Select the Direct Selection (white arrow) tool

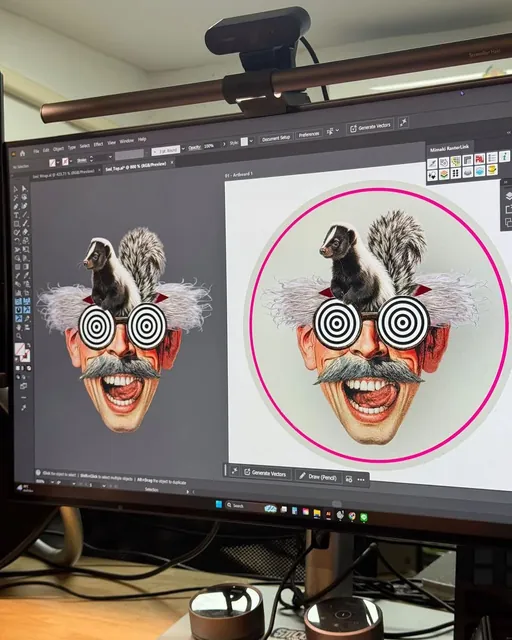(24, 188)
